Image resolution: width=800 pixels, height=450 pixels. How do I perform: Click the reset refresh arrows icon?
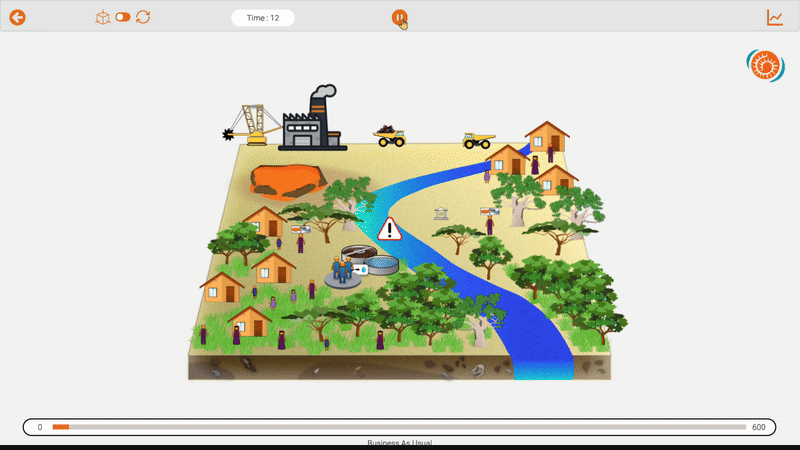point(143,17)
